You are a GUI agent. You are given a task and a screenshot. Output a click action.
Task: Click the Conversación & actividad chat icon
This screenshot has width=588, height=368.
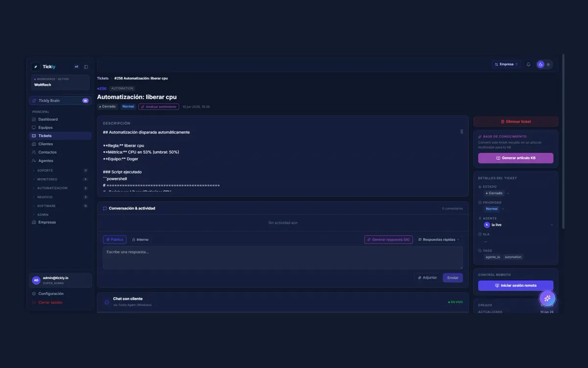(105, 209)
